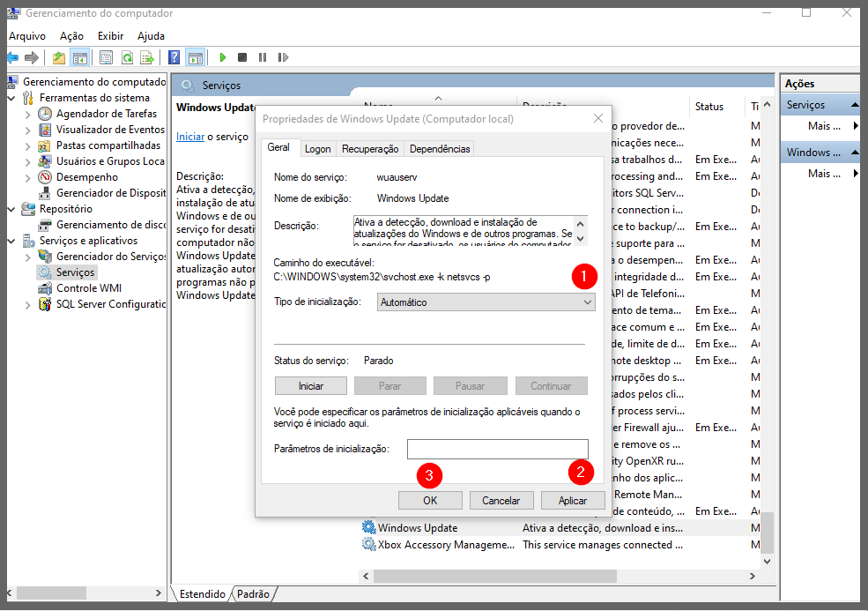Confirm the dialog with OK
Image resolution: width=868 pixels, height=611 pixels.
[430, 501]
